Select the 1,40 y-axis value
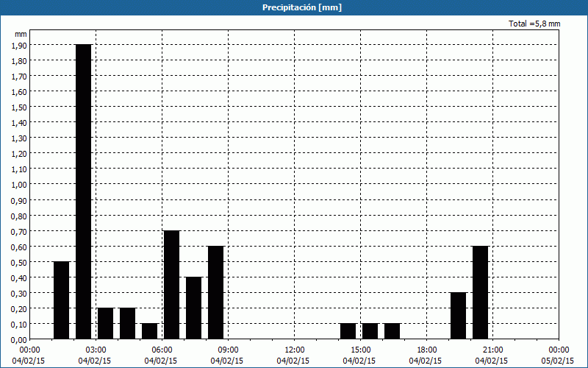 click(x=19, y=122)
